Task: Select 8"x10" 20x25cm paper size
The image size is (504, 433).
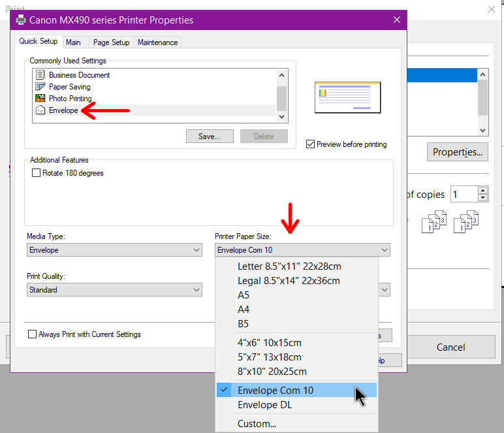Action: point(296,371)
